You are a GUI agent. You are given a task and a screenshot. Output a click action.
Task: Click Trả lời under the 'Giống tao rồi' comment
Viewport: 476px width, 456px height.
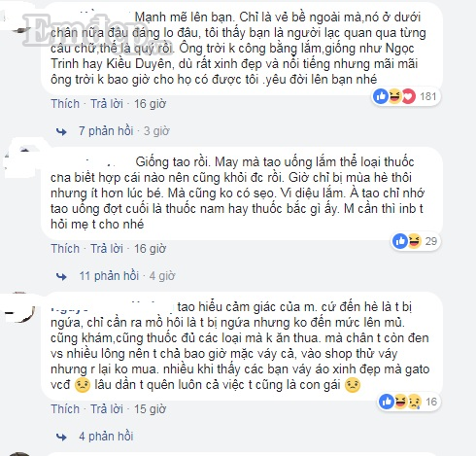[x=107, y=249]
